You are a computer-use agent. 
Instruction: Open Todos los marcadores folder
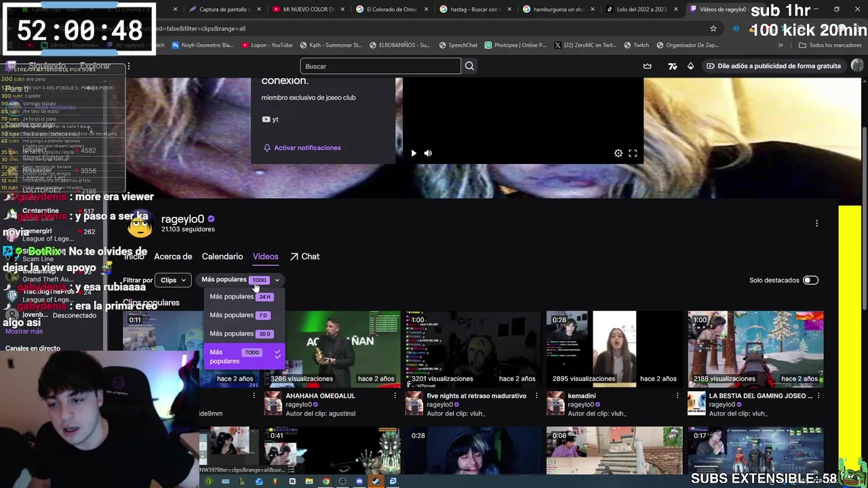click(x=830, y=45)
